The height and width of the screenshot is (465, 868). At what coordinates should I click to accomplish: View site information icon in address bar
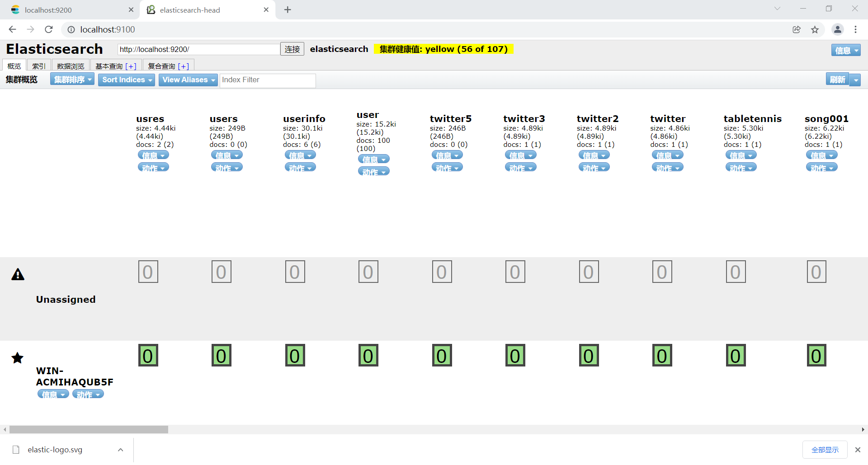tap(71, 29)
